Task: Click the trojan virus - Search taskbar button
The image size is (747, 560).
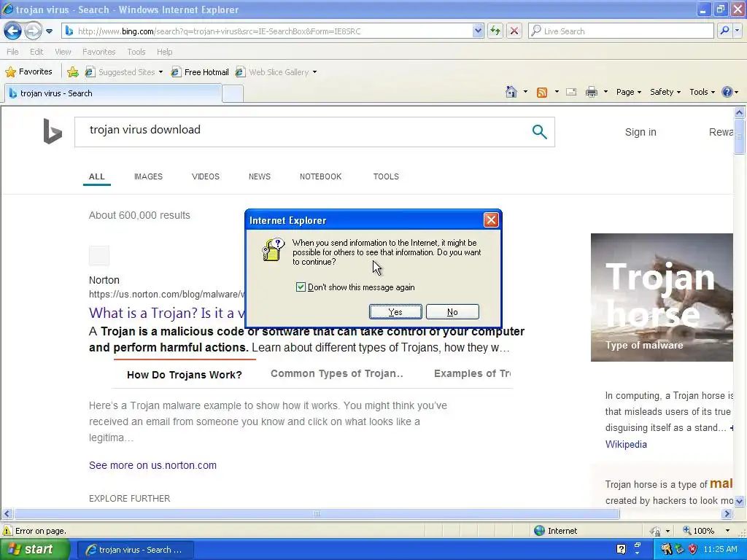Action: pyautogui.click(x=135, y=550)
